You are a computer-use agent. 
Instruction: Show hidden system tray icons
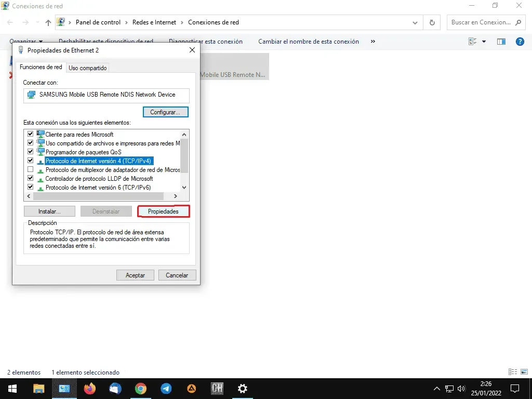click(x=436, y=389)
